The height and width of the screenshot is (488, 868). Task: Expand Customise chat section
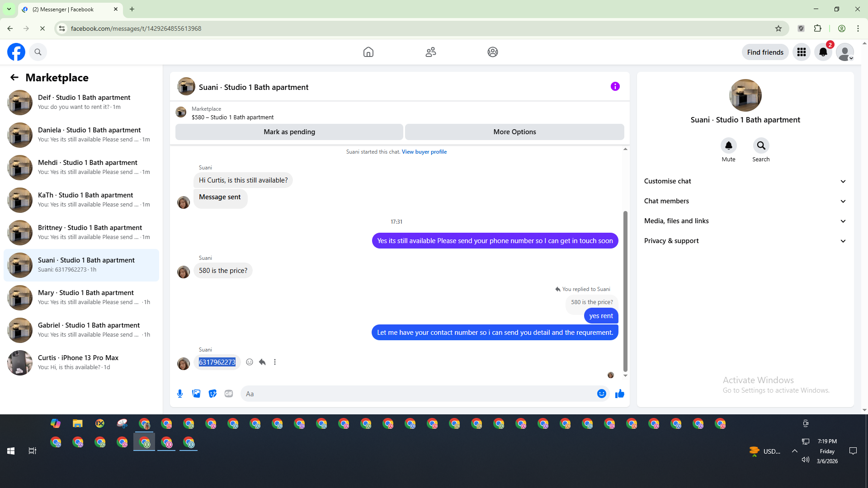point(745,181)
